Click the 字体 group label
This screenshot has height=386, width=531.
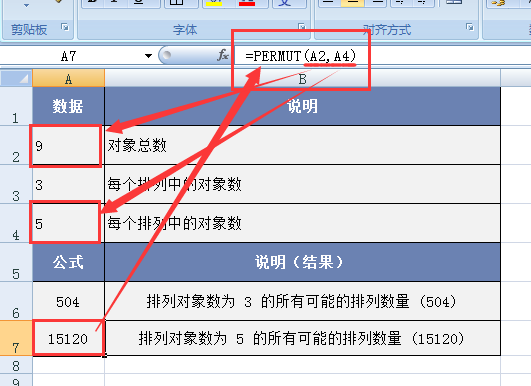tap(185, 30)
